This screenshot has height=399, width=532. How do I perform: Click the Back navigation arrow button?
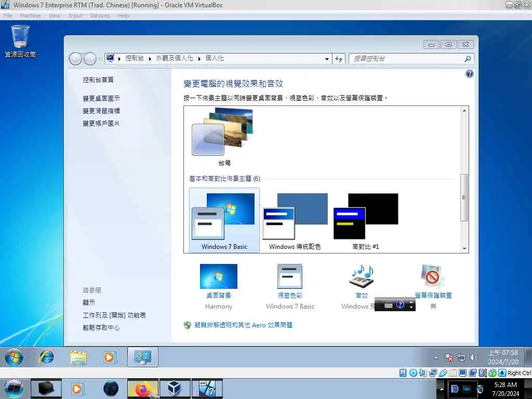coord(75,59)
